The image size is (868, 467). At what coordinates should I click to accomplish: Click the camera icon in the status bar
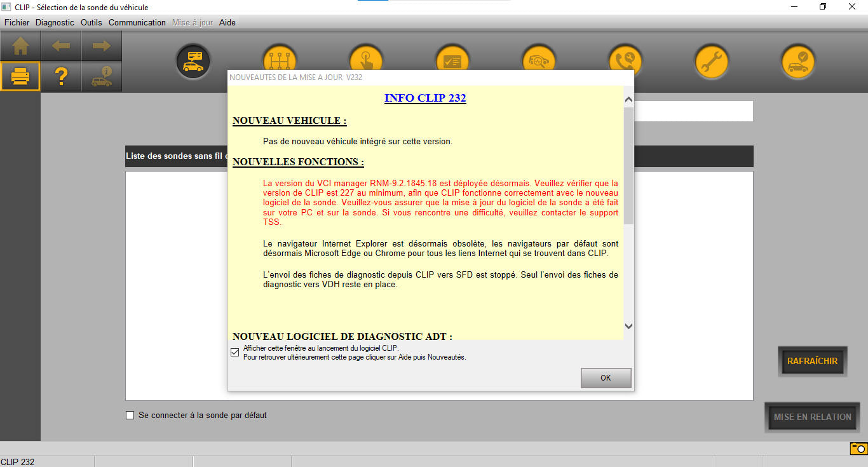(858, 448)
